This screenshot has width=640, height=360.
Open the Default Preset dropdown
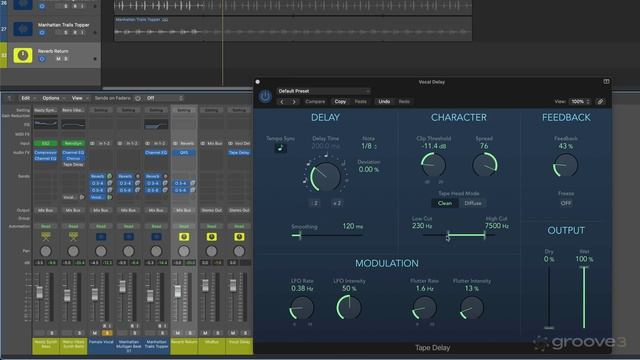pos(323,91)
